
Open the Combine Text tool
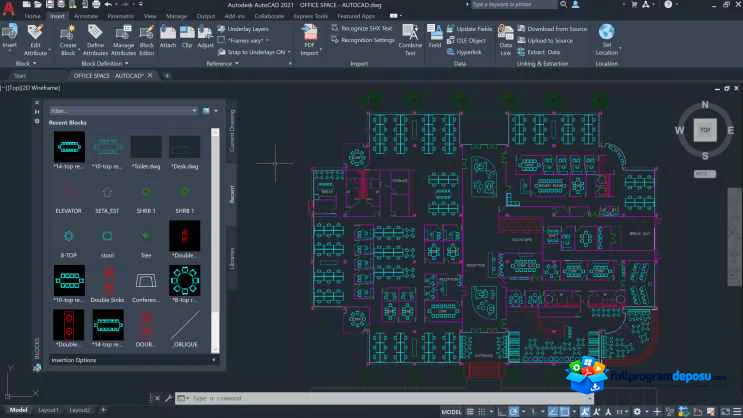point(410,40)
